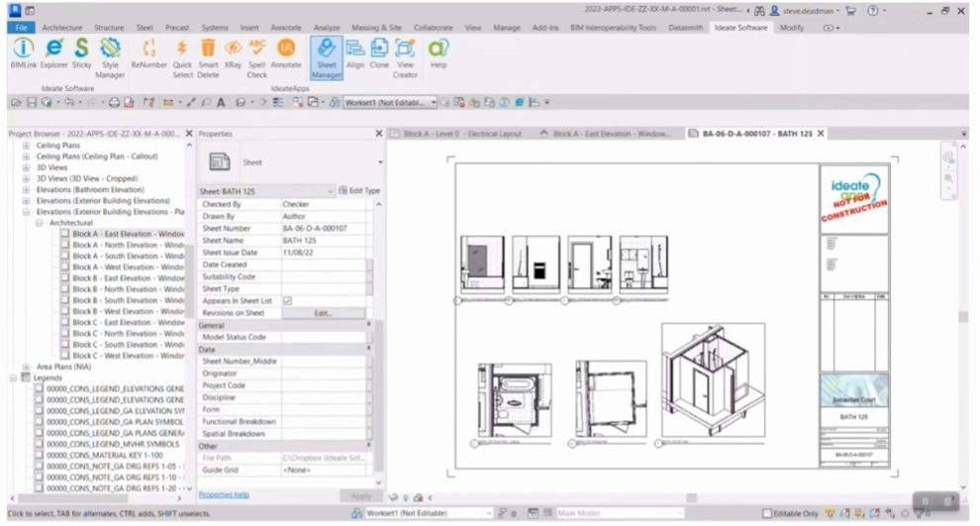Open Ideate Sticky tool

(81, 53)
